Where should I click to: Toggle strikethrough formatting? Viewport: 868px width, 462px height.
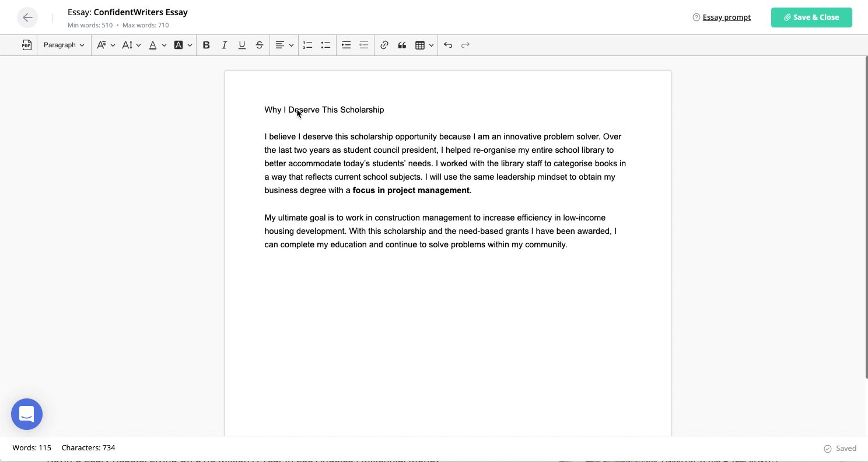(260, 45)
